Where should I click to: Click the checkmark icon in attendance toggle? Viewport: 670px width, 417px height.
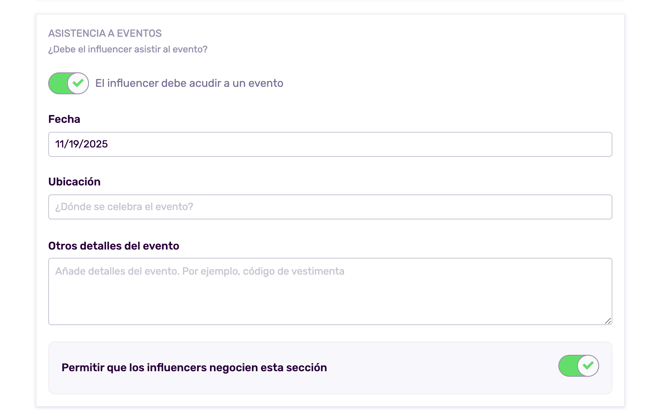click(78, 83)
